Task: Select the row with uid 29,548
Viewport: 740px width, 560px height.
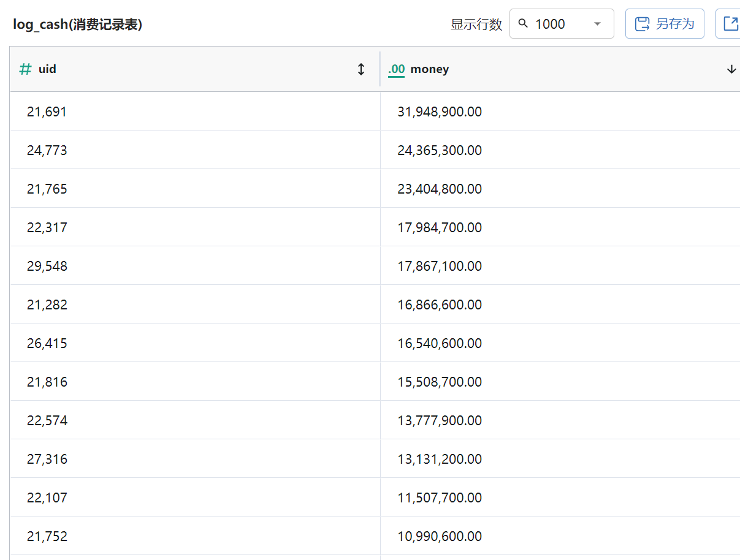Action: pyautogui.click(x=375, y=266)
